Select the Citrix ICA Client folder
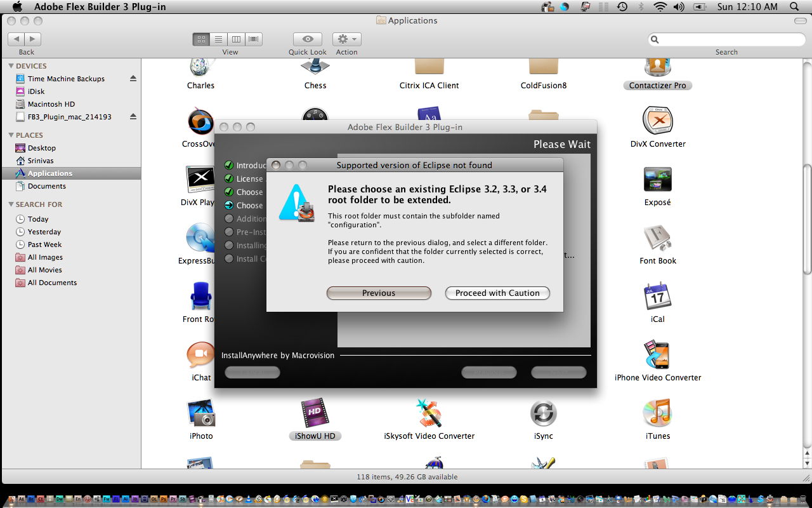 tap(429, 67)
